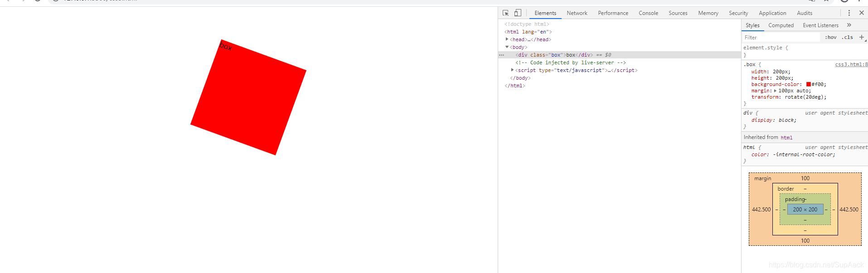Open the Application tab

[772, 13]
